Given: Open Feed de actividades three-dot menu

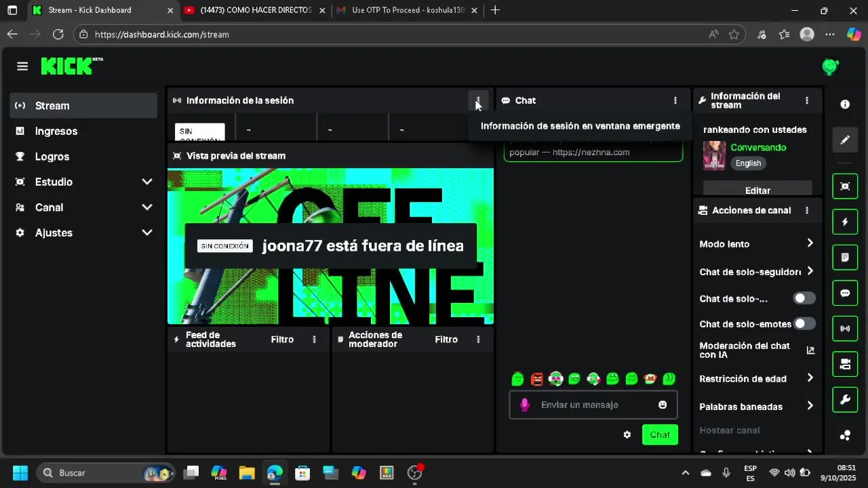Looking at the screenshot, I should pyautogui.click(x=314, y=340).
